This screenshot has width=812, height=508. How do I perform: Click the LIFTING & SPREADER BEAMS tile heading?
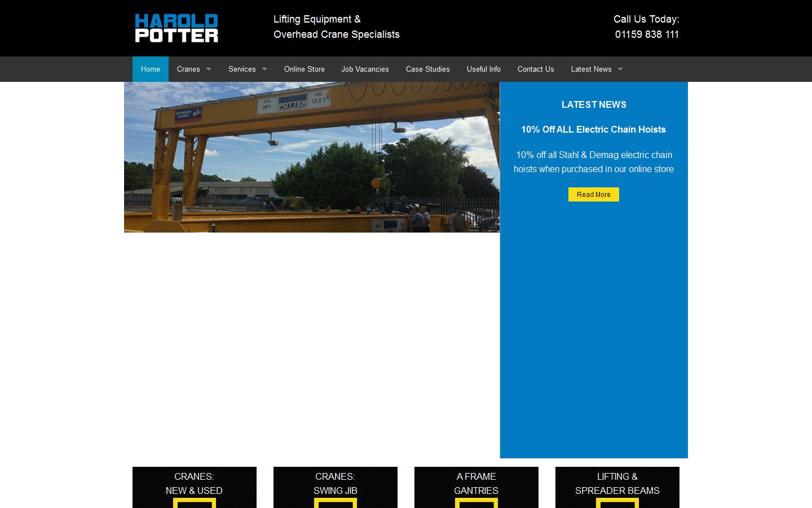[617, 484]
